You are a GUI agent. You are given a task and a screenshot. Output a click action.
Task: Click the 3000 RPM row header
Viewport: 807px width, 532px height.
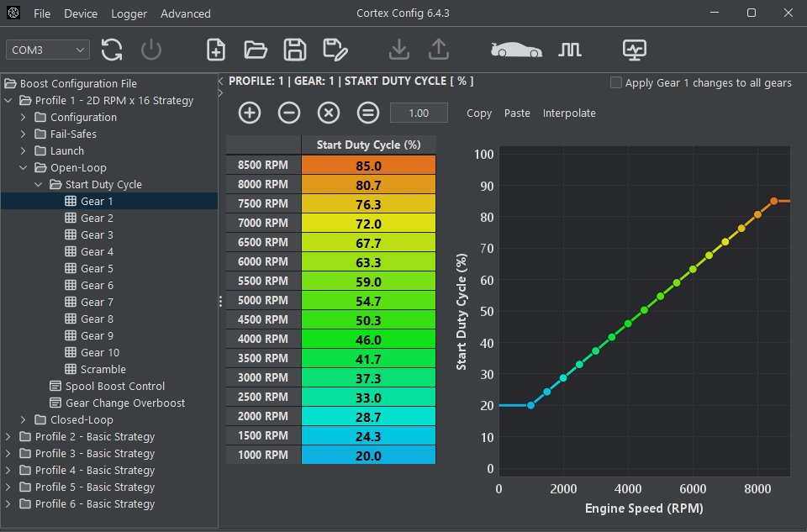tap(263, 377)
